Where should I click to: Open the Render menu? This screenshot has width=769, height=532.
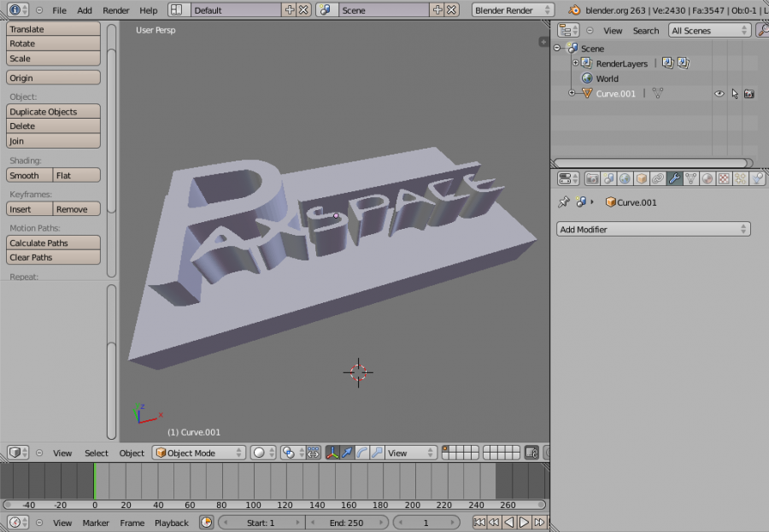[x=115, y=11]
